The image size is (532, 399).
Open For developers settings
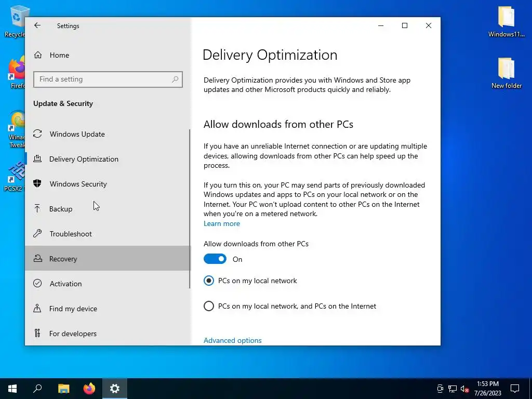(x=108, y=334)
